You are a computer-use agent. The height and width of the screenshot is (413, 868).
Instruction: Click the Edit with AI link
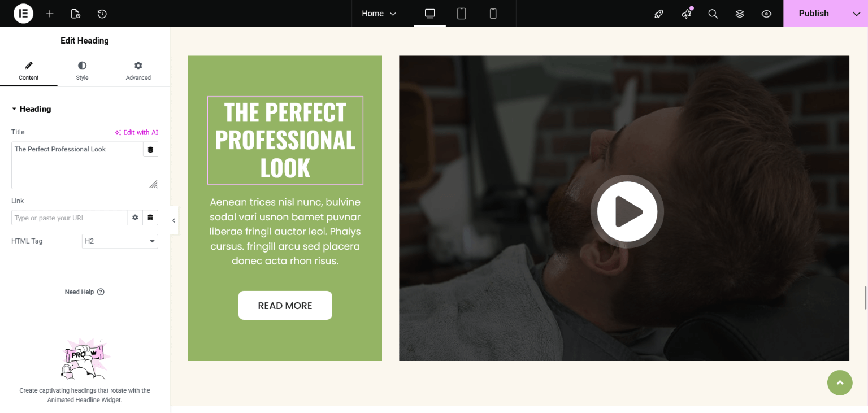click(x=136, y=132)
